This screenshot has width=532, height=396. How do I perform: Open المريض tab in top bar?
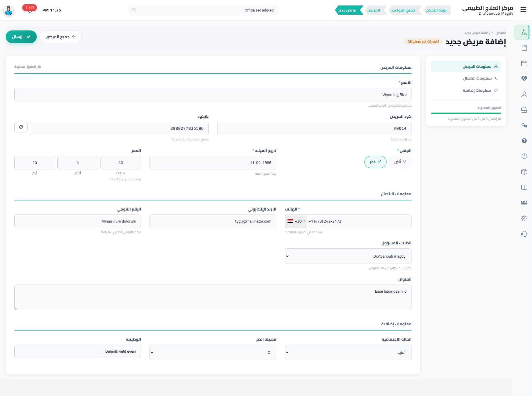point(374,10)
